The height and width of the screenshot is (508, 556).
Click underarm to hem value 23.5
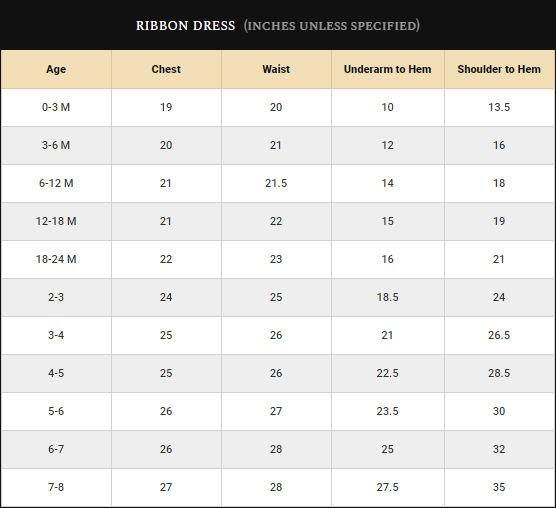[388, 411]
